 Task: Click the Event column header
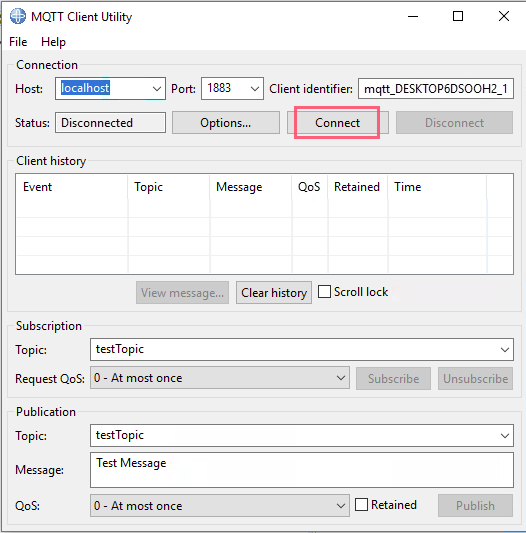pyautogui.click(x=72, y=187)
